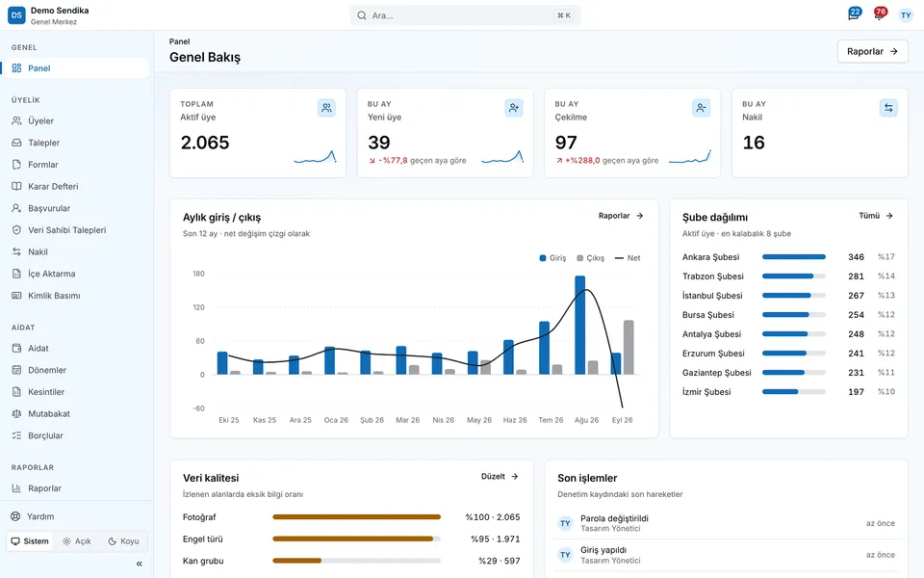Toggle the Giriş series in chart legend
Screen dimensions: 924x578
[552, 258]
